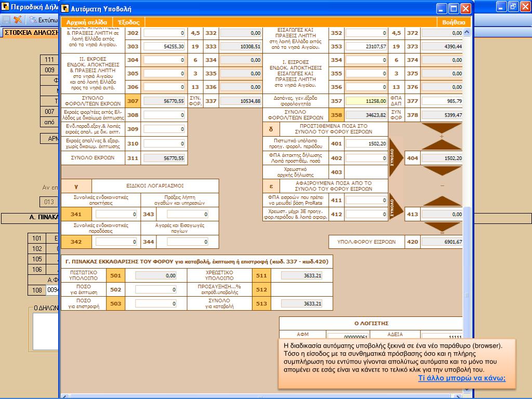Click code 503 ΠΟΣΟ για επιστροφή field
The height and width of the screenshot is (399, 532).
[156, 303]
